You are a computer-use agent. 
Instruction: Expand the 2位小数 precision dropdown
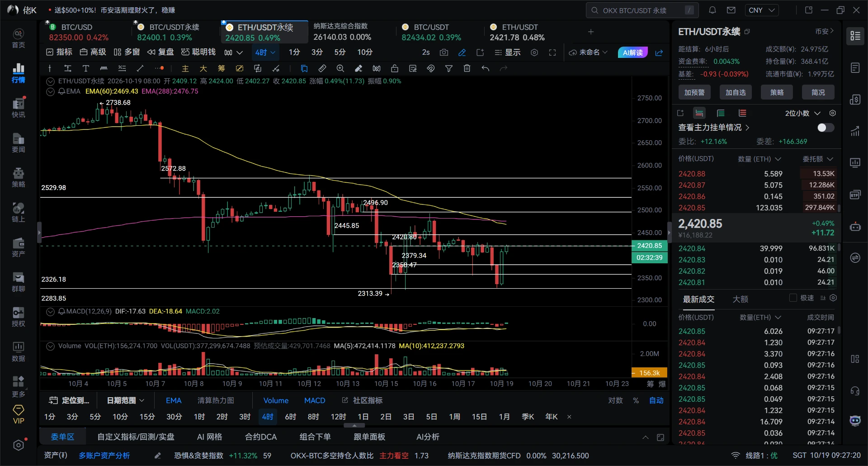click(x=802, y=113)
